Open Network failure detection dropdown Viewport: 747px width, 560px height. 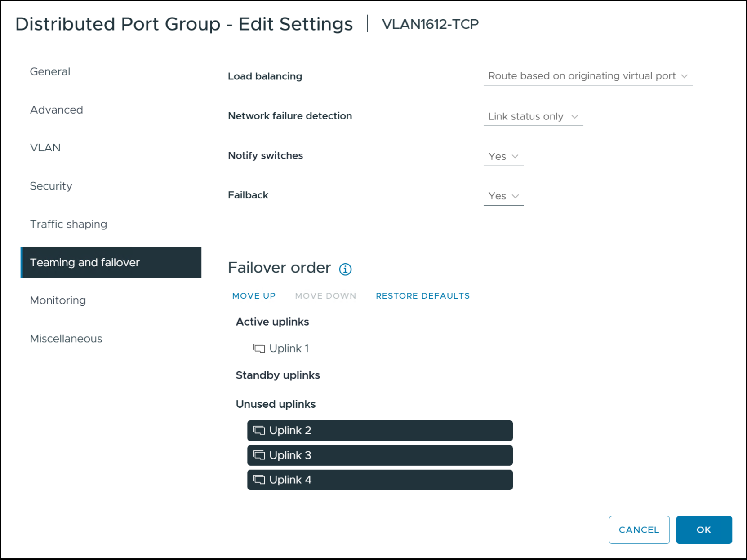[533, 117]
